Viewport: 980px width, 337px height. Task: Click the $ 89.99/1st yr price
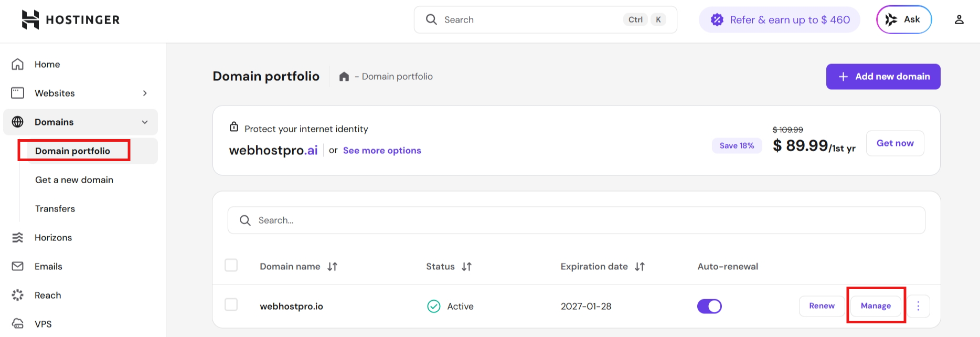814,146
